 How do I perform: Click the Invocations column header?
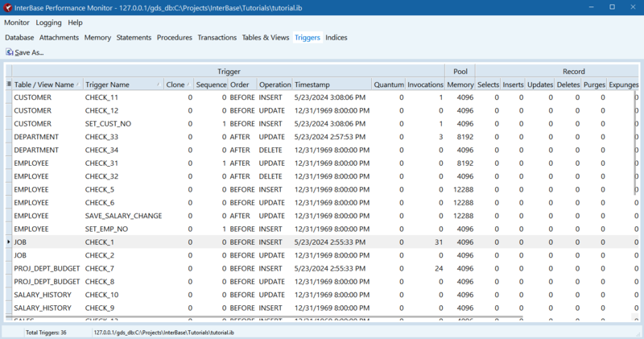coord(425,85)
